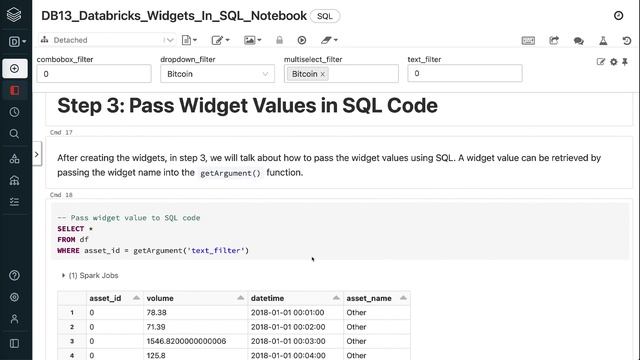The width and height of the screenshot is (640, 360).
Task: Expand the left side panel arrow
Action: [37, 154]
